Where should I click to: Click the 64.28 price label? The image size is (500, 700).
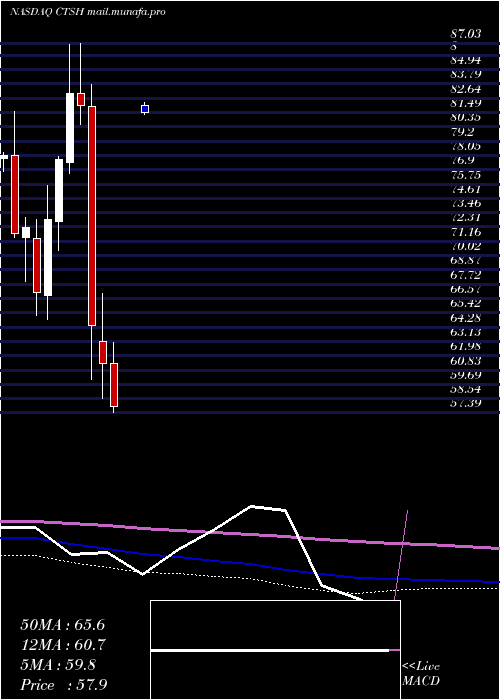click(466, 317)
